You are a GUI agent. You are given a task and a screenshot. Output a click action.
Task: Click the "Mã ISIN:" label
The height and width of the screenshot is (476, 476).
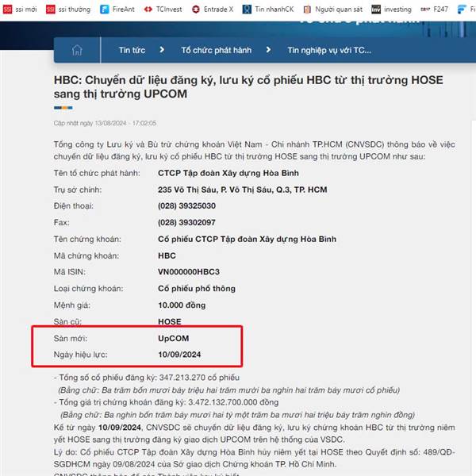coord(70,271)
